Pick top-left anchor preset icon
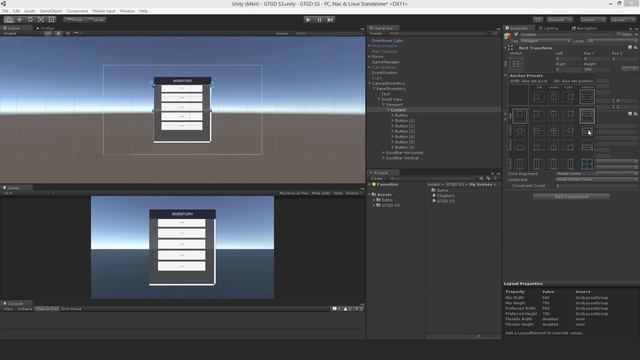This screenshot has height=360, width=640. (538, 116)
